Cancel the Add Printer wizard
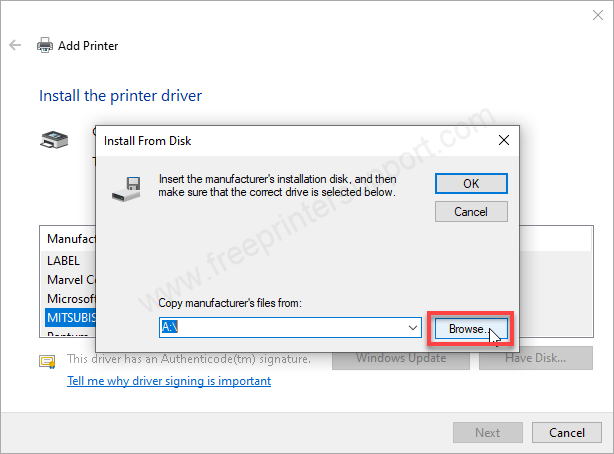The width and height of the screenshot is (614, 454). pos(566,432)
